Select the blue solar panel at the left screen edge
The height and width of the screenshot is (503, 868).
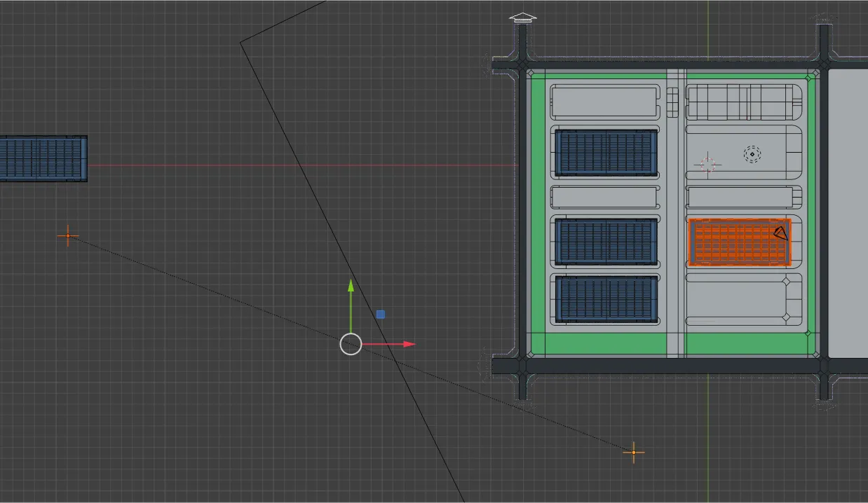tap(42, 158)
